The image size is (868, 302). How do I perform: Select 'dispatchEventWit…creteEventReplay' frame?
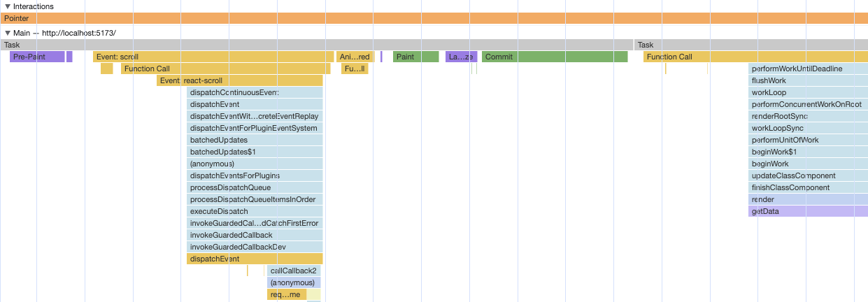(x=255, y=116)
